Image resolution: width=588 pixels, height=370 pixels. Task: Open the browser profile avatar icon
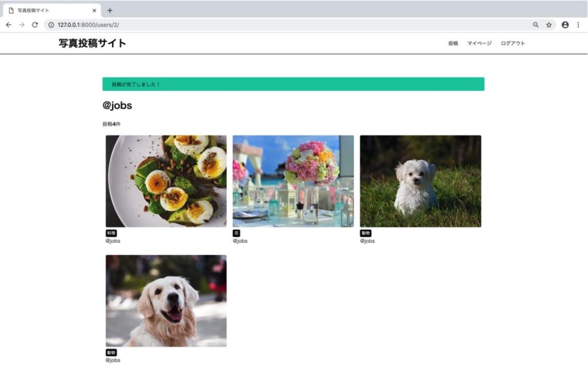[565, 25]
